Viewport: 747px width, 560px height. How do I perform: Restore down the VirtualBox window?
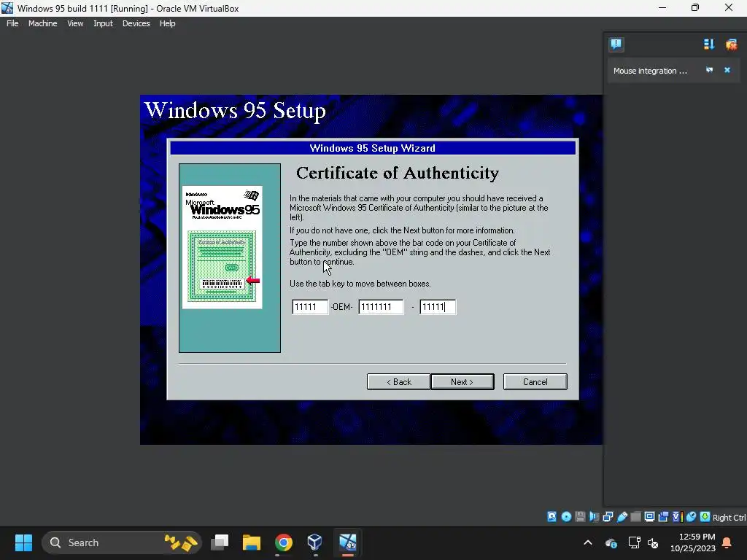pyautogui.click(x=695, y=7)
